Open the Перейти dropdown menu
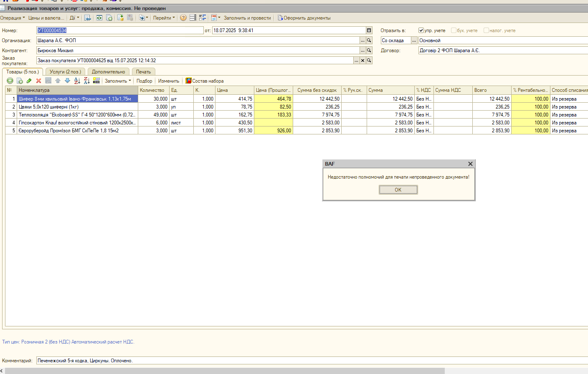 click(x=164, y=18)
